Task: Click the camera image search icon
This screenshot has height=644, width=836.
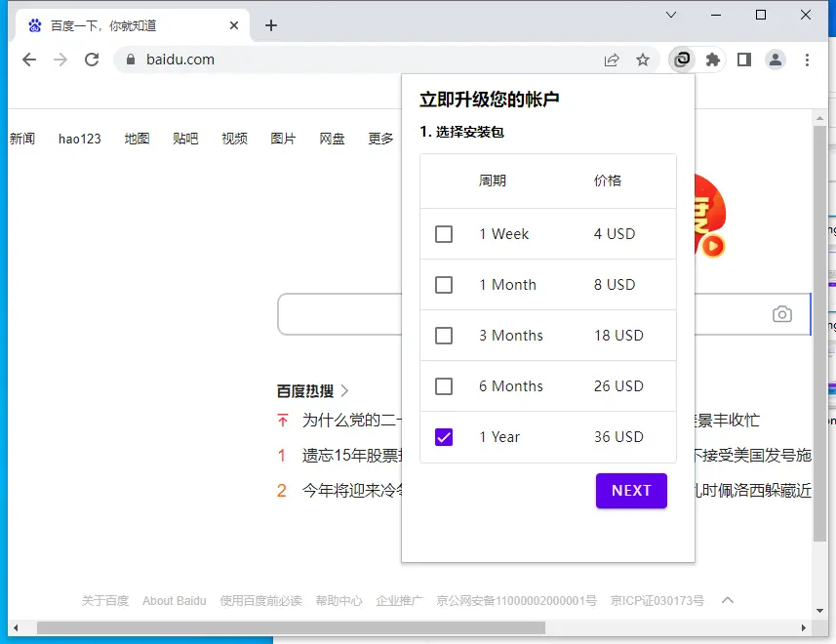Action: pos(781,314)
